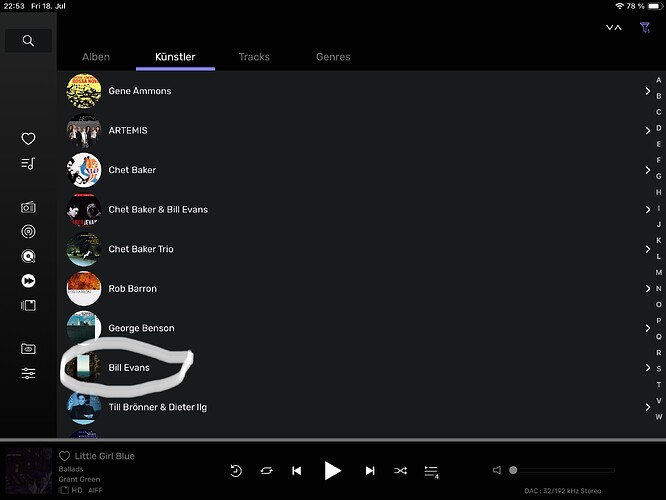
Task: Seek on the track progress bar
Action: [333, 439]
